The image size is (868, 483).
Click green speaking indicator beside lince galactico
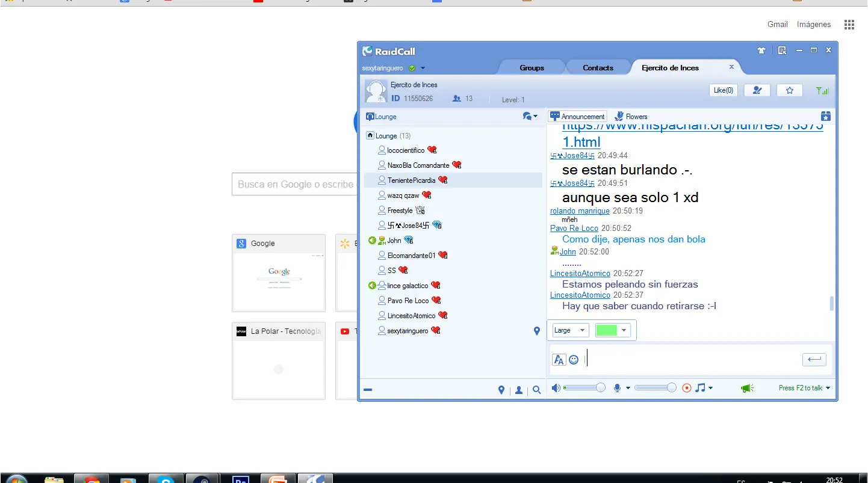[372, 286]
